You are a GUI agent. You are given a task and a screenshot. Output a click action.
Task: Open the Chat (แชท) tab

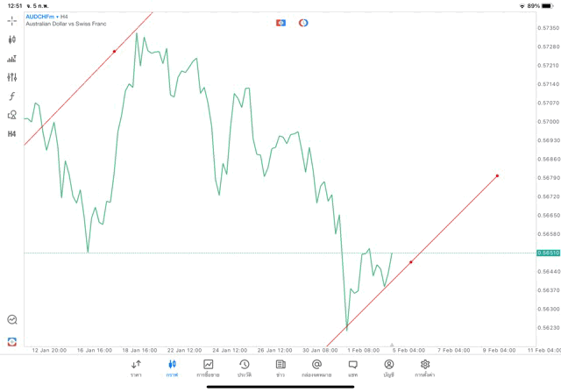pyautogui.click(x=352, y=367)
